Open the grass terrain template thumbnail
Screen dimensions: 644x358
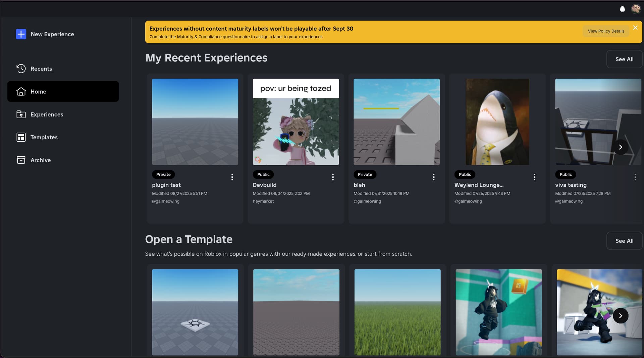pos(397,312)
